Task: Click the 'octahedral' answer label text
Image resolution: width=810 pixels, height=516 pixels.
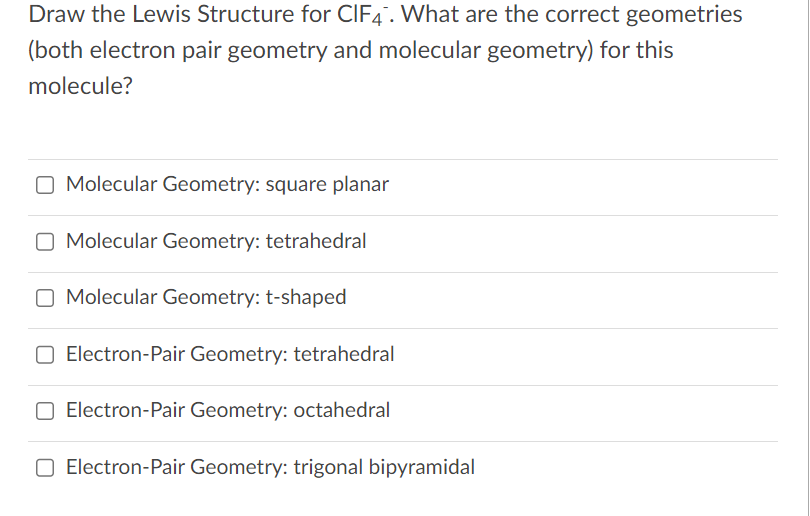Action: (341, 410)
